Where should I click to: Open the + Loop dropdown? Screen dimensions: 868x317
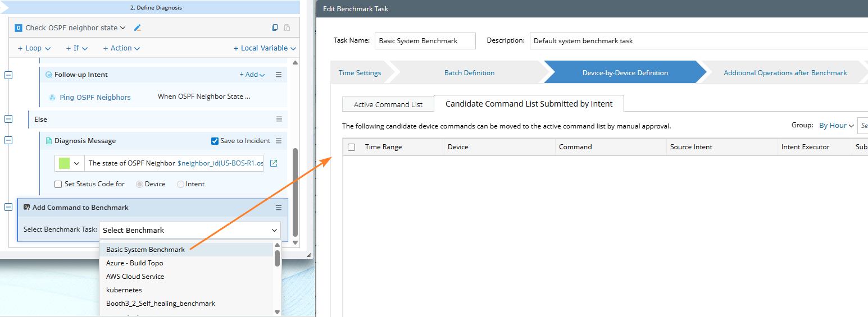pos(34,48)
